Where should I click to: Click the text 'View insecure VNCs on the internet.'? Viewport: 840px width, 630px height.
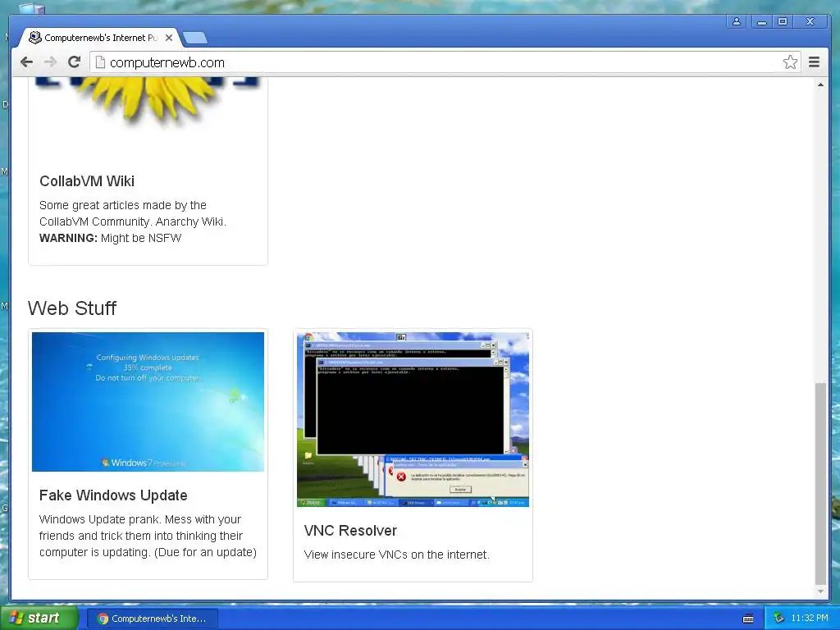pos(396,555)
